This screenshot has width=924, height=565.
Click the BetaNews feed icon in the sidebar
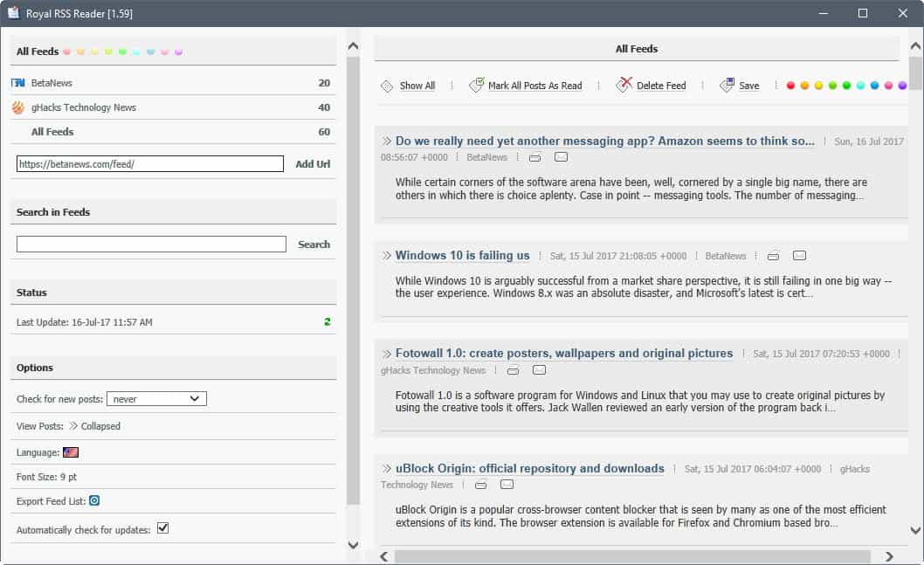(18, 83)
